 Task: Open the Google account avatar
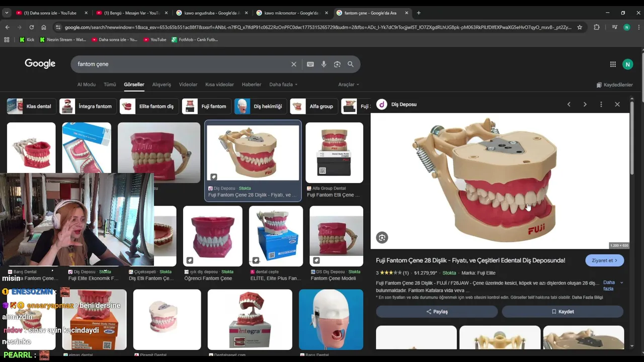point(627,64)
